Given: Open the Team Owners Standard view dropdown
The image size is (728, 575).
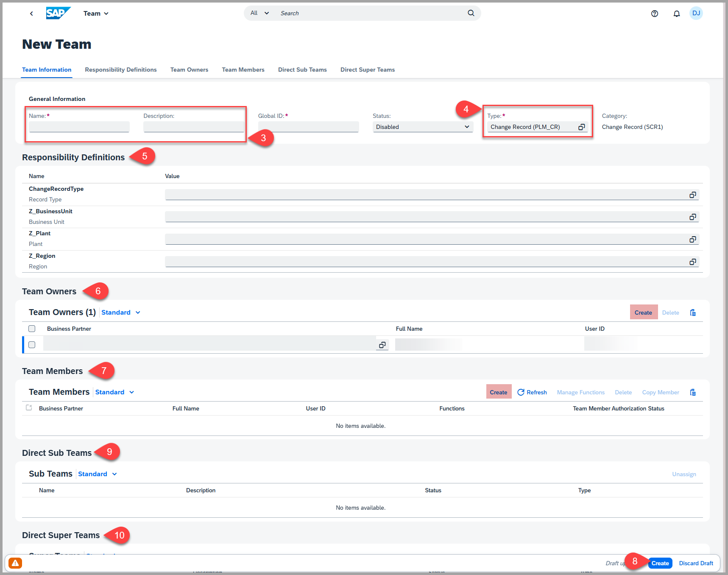Looking at the screenshot, I should (121, 313).
